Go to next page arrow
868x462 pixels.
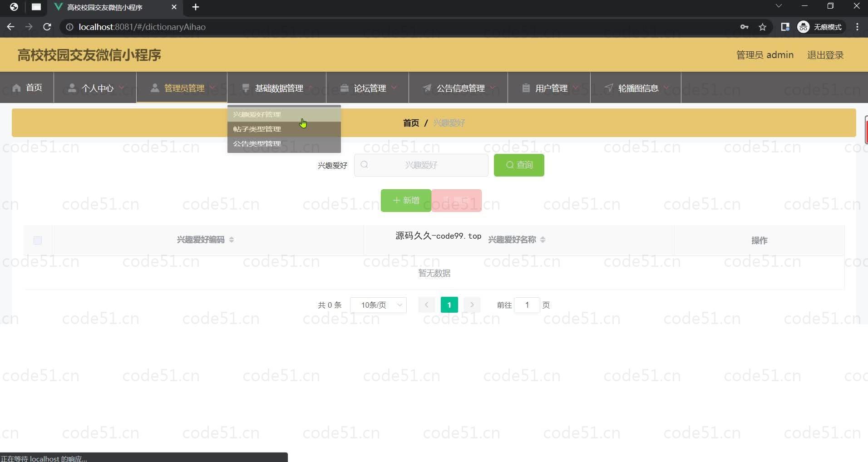(x=472, y=305)
